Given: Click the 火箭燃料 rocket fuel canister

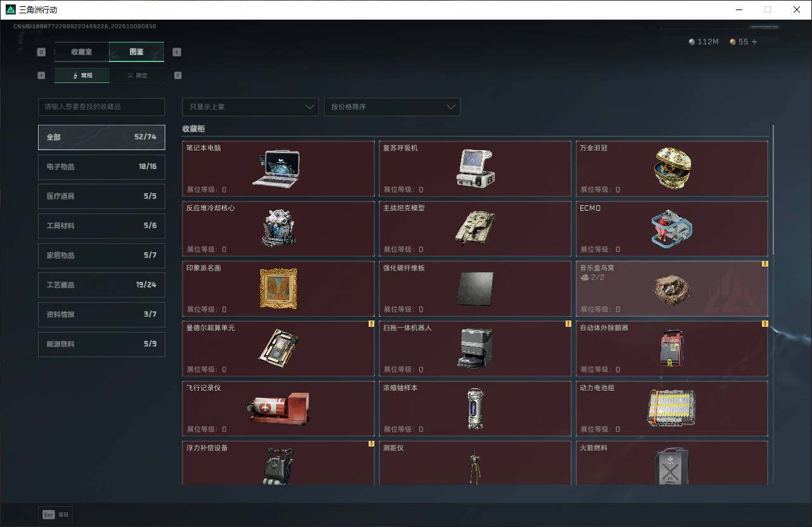Looking at the screenshot, I should (x=671, y=466).
